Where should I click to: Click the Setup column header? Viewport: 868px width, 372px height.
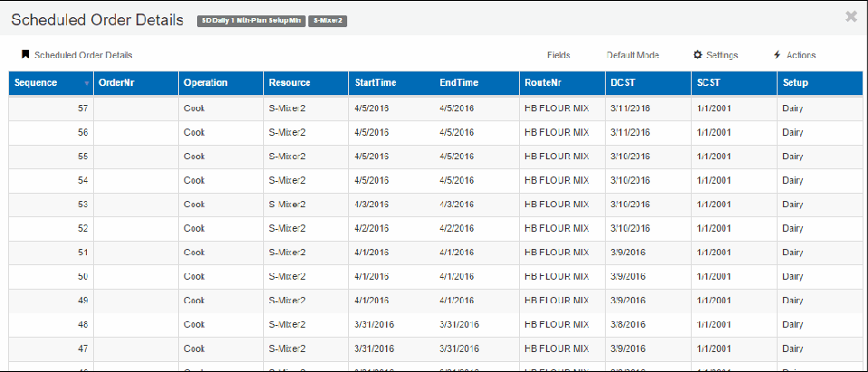click(x=796, y=83)
